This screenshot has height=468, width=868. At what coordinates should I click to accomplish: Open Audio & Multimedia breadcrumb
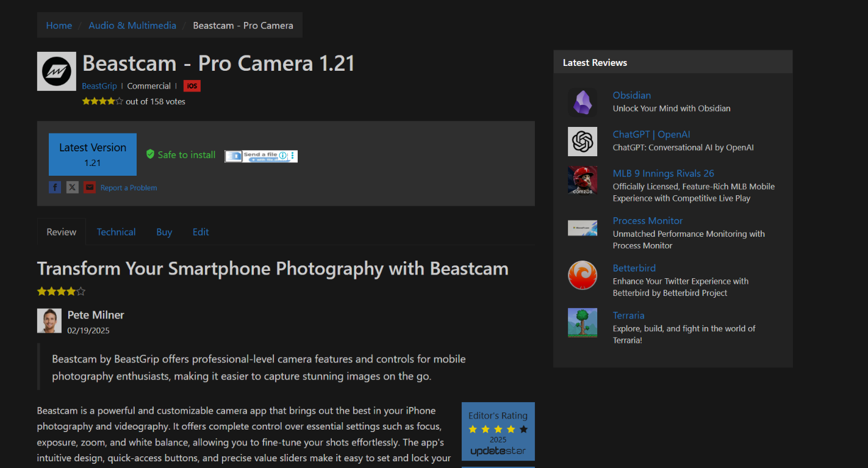coord(132,25)
